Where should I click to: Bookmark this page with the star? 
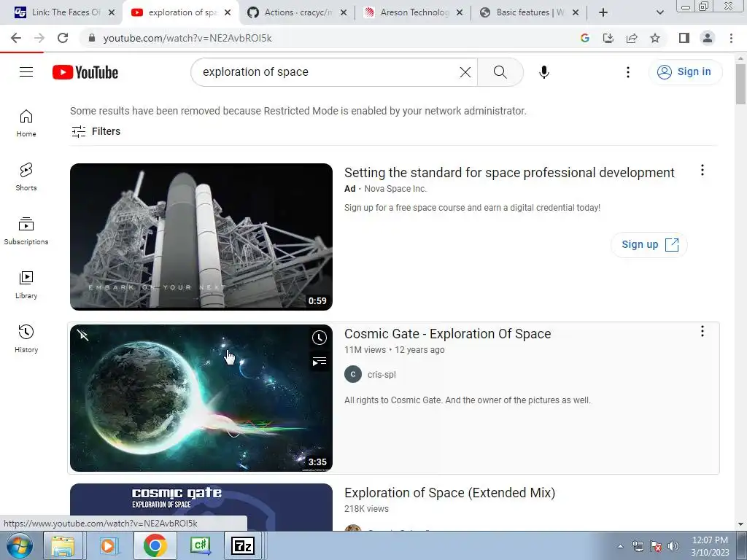(655, 38)
